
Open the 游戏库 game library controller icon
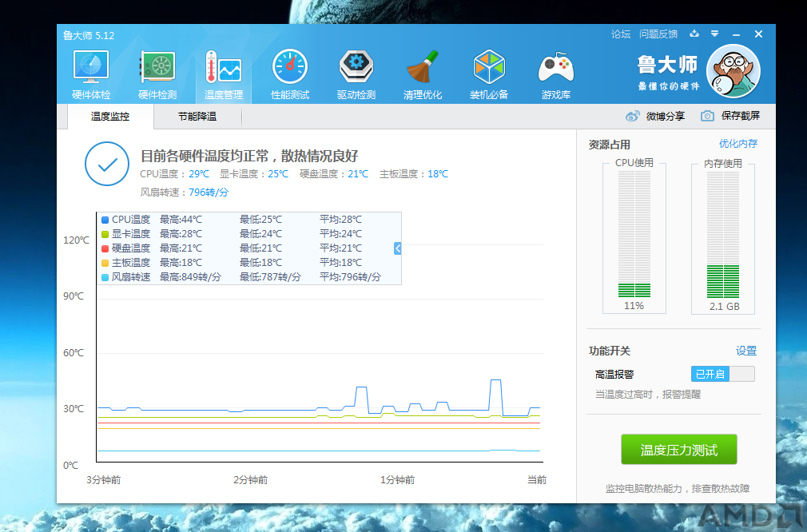pyautogui.click(x=556, y=75)
